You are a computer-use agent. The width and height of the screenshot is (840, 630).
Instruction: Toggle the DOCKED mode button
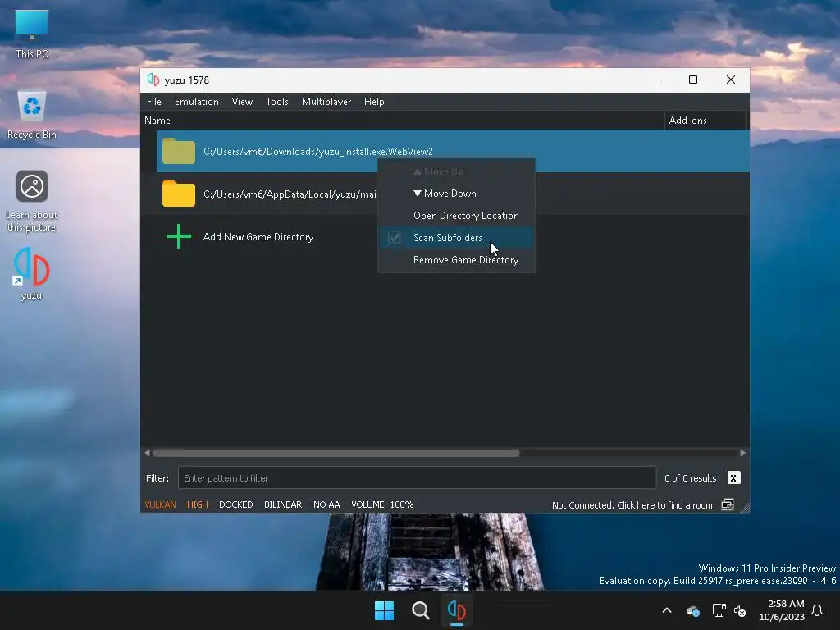[x=235, y=504]
